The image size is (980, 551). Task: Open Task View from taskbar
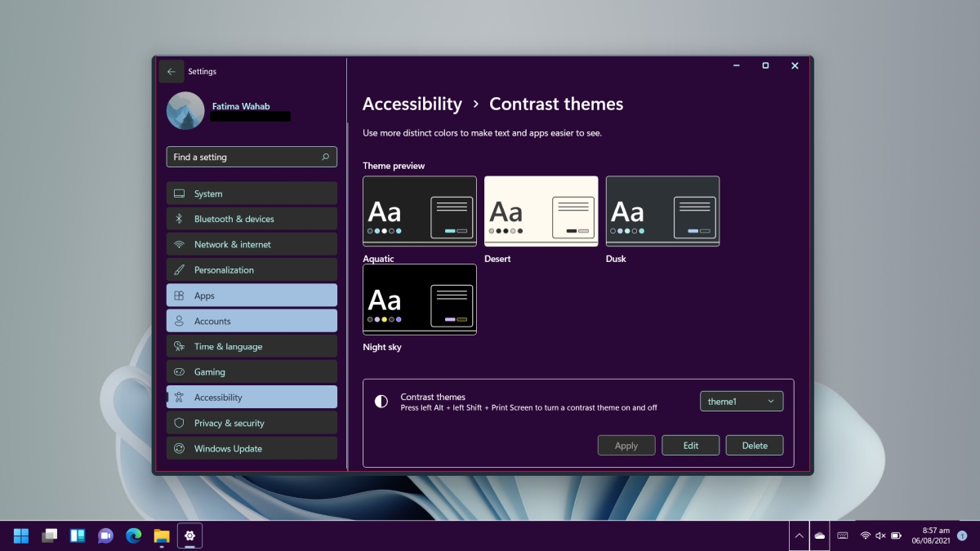coord(50,535)
